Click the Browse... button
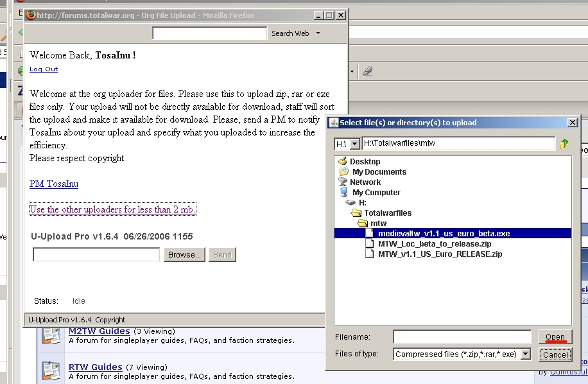The height and width of the screenshot is (384, 588). [184, 255]
